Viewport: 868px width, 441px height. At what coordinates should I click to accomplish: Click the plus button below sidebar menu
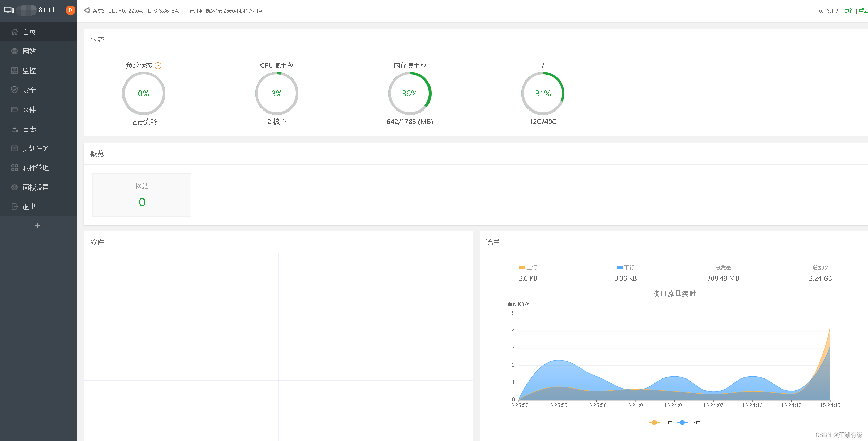click(x=38, y=226)
